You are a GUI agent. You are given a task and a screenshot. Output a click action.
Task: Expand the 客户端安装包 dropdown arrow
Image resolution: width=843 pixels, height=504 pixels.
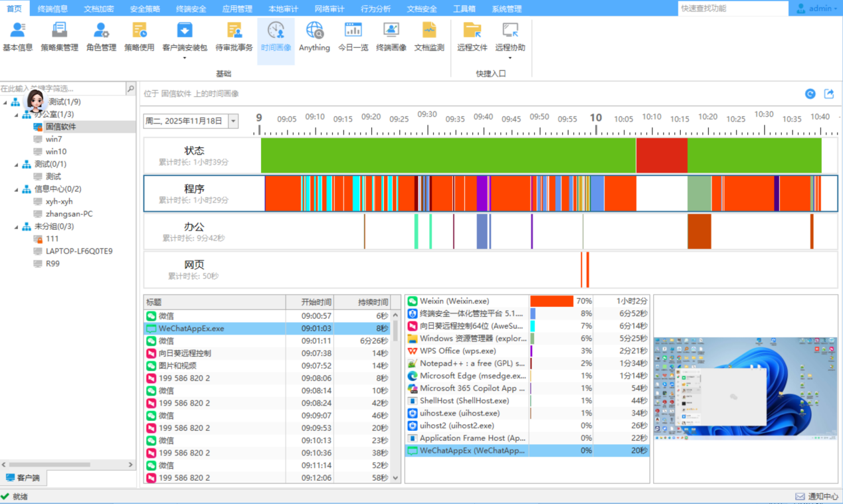(185, 58)
